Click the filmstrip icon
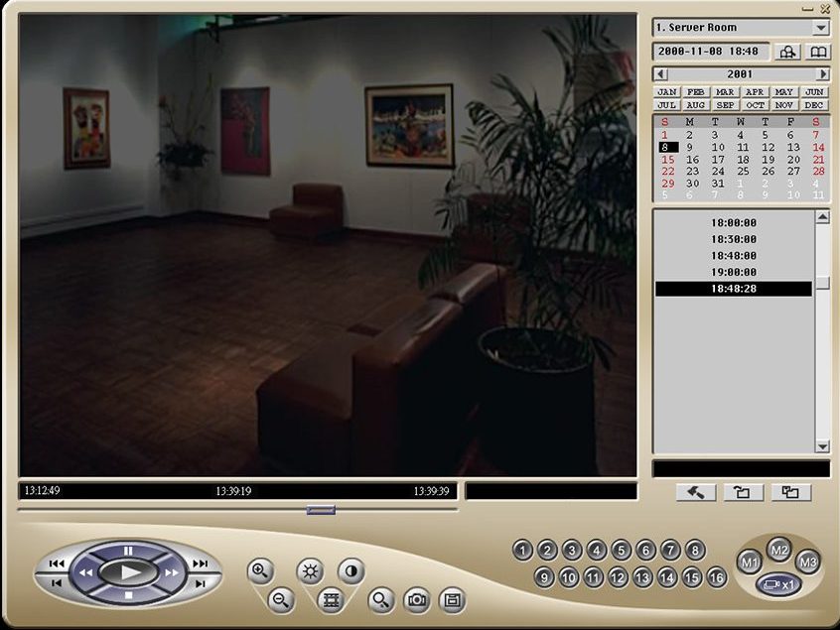Screen dimensions: 840x630 [x=330, y=599]
